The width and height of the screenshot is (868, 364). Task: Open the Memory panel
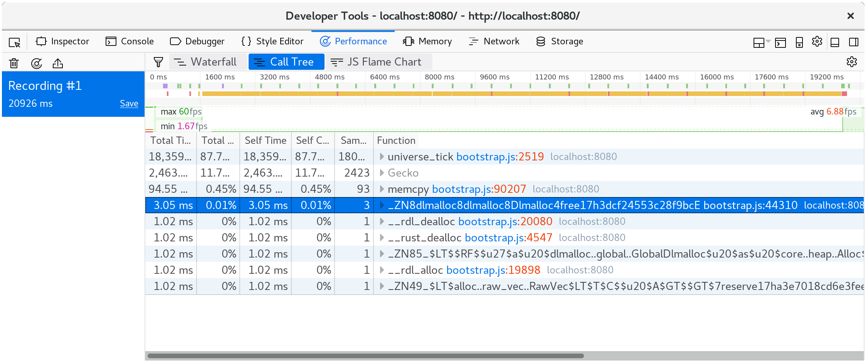(427, 41)
